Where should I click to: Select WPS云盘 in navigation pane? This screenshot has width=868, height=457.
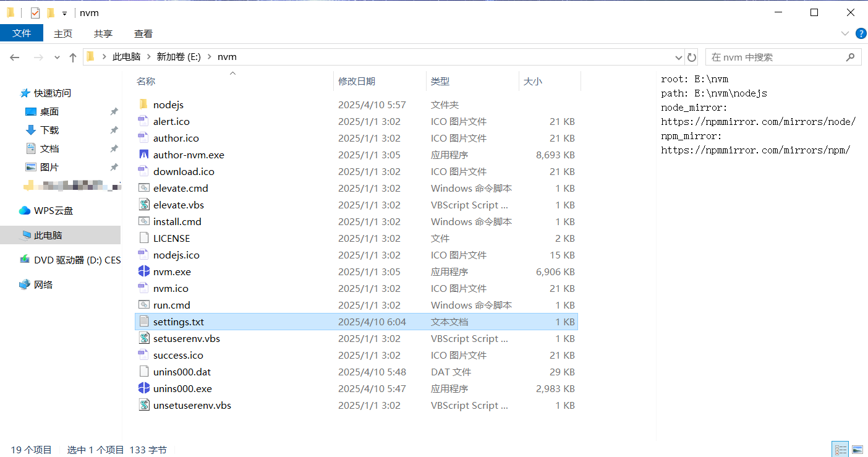click(x=53, y=210)
